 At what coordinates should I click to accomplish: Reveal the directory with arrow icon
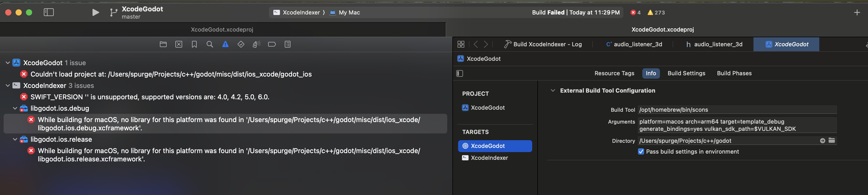click(822, 141)
